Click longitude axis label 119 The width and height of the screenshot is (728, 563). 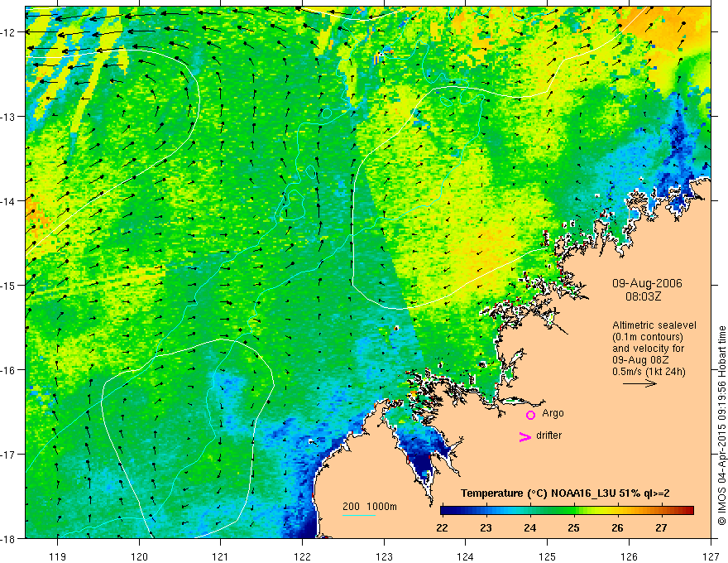pos(58,556)
